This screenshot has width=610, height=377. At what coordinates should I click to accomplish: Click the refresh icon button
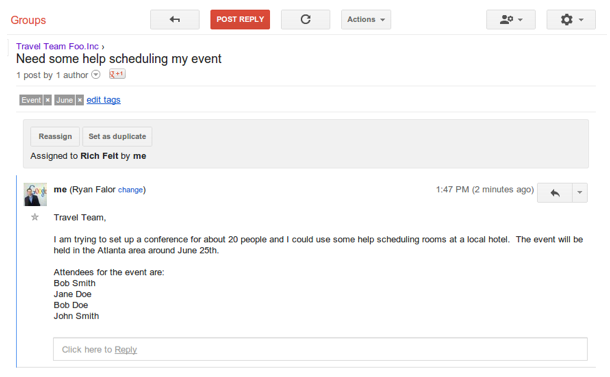click(305, 19)
